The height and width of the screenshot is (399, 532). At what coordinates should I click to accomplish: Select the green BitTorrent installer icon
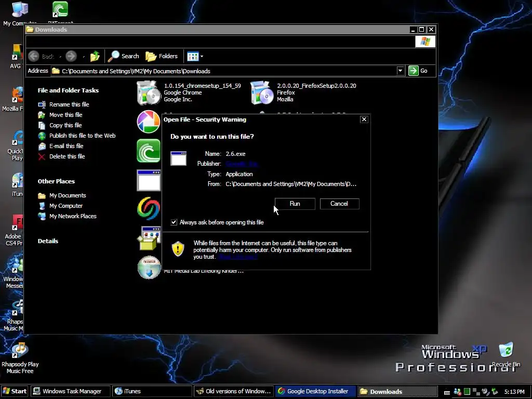click(x=148, y=151)
